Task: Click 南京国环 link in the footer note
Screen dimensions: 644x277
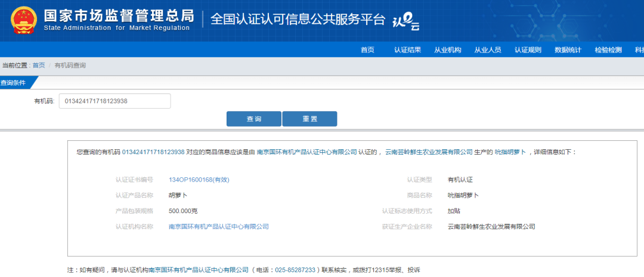Action: click(x=199, y=270)
